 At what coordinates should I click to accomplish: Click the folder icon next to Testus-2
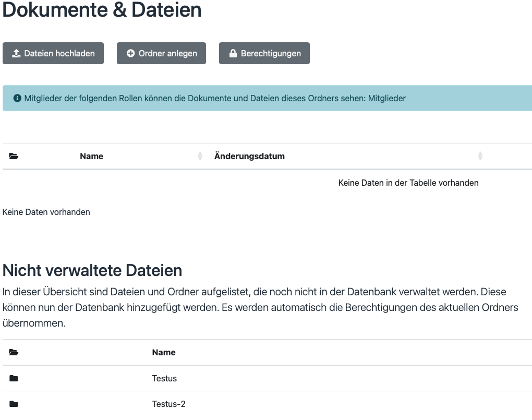click(x=14, y=404)
